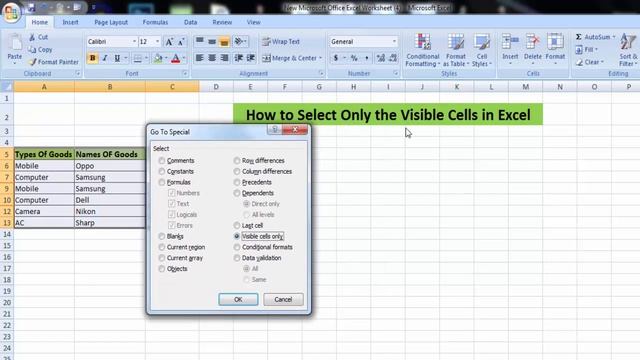Expand Merge & Center options
640x360 pixels.
(x=320, y=58)
